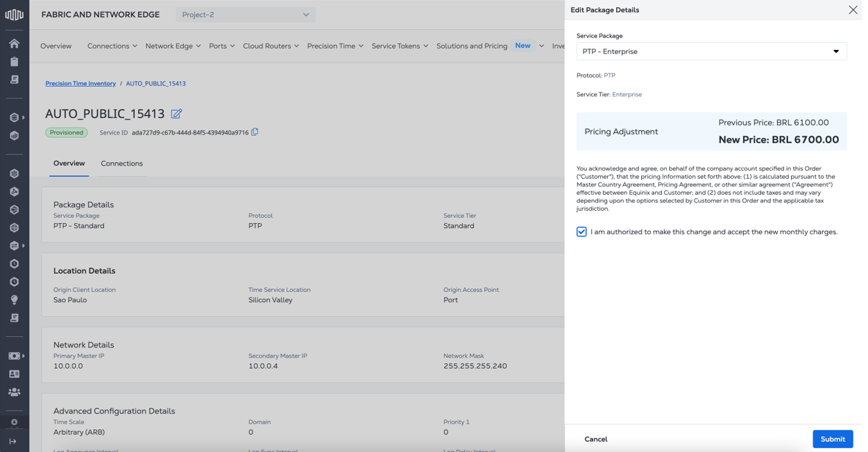
Task: Edit the AUTO_PUBLIC_15413 name with pencil icon
Action: click(x=176, y=114)
